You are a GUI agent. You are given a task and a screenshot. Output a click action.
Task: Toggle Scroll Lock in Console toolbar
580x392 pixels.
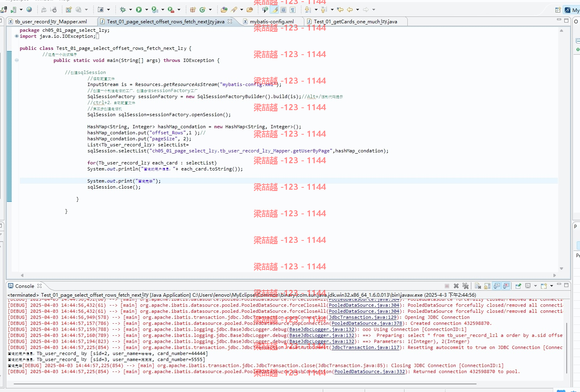pyautogui.click(x=487, y=286)
